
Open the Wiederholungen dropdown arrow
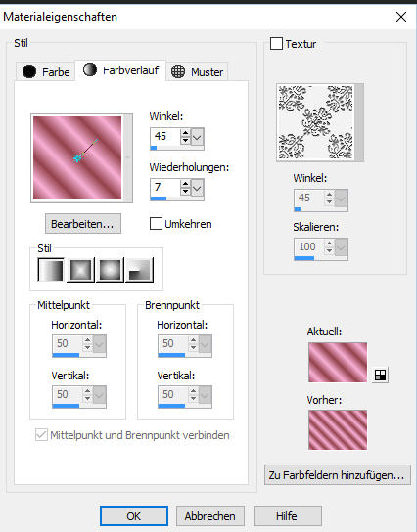pyautogui.click(x=198, y=188)
